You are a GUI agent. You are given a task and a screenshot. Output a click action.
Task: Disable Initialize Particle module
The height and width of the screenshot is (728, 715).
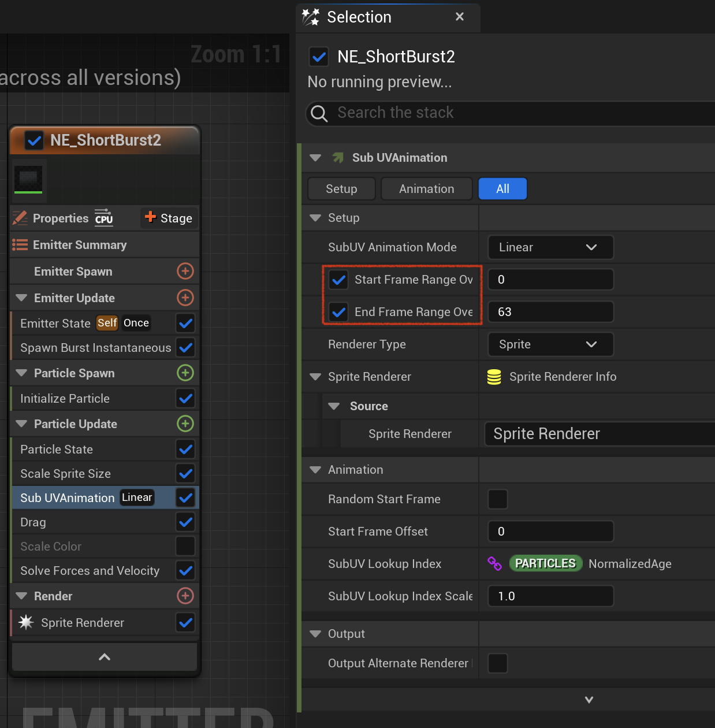(185, 398)
